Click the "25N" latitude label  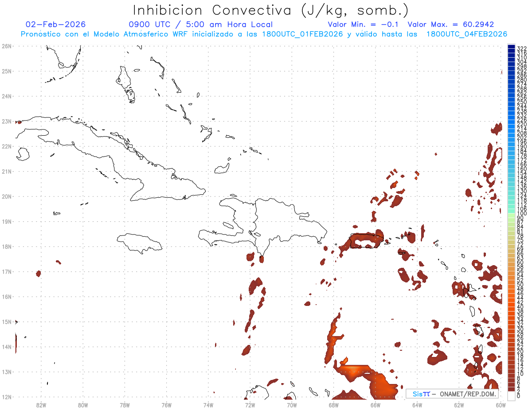pyautogui.click(x=7, y=71)
